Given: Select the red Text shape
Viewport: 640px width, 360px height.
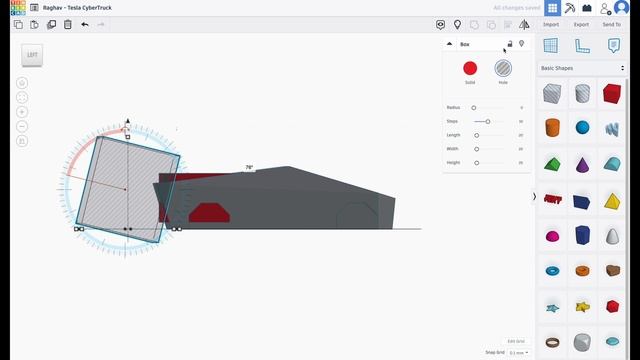Looking at the screenshot, I should [x=553, y=199].
